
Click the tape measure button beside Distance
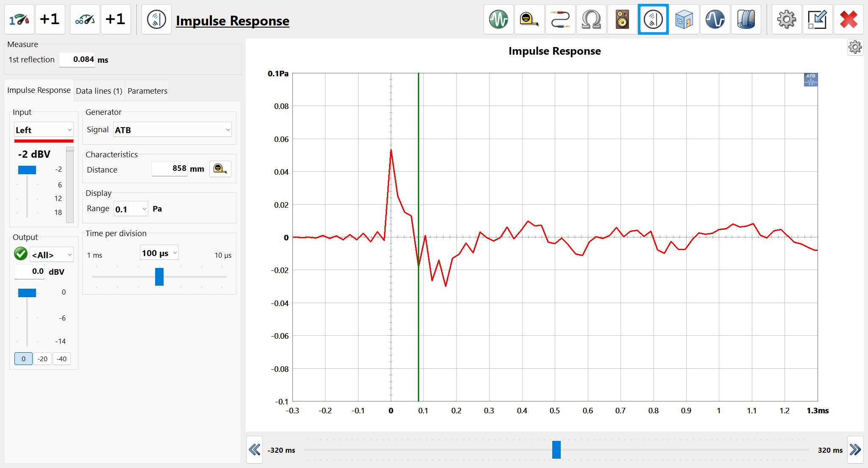click(220, 169)
